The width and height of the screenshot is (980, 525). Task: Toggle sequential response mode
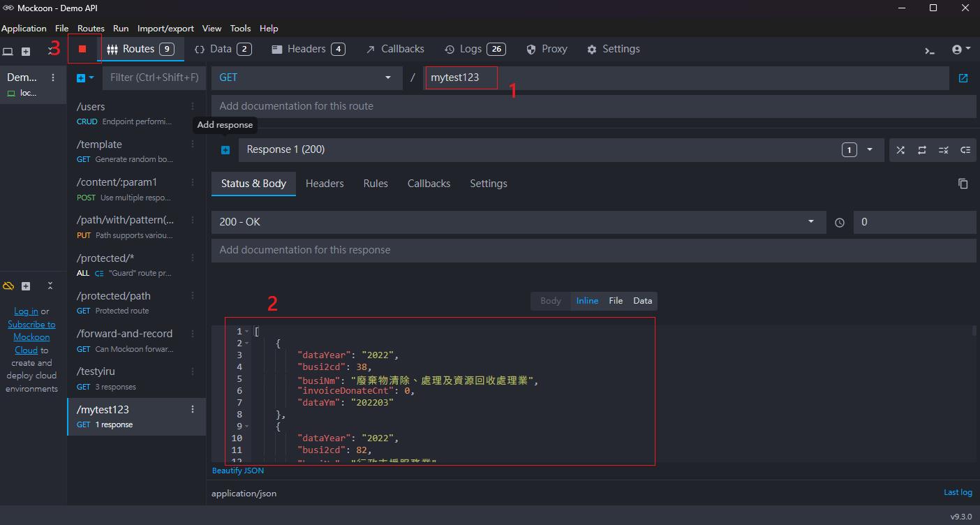[922, 150]
